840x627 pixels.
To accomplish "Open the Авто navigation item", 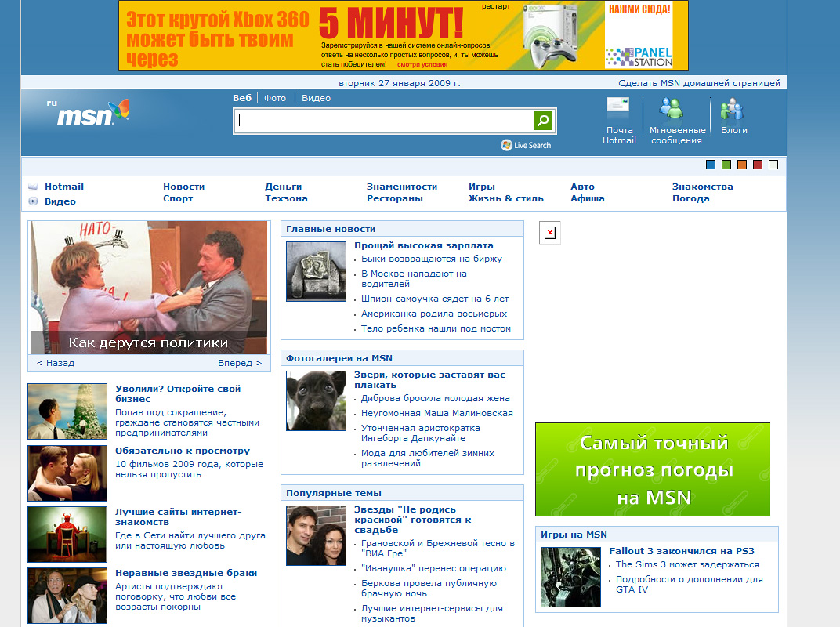I will point(582,187).
